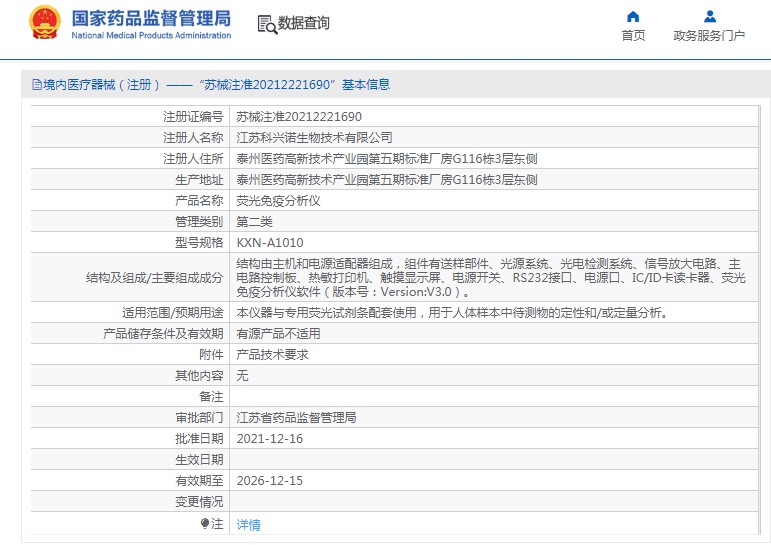771x545 pixels.
Task: Click the lightbulb icon beside 注
Action: click(x=205, y=523)
